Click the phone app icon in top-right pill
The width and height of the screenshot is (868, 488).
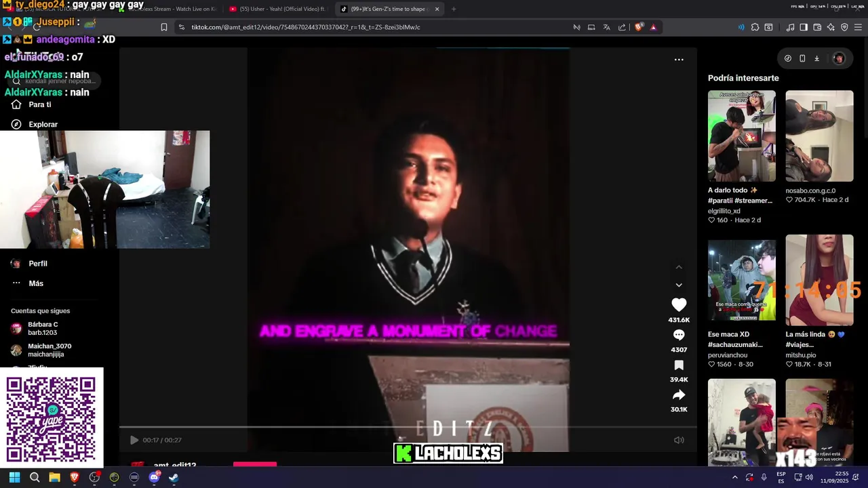802,58
